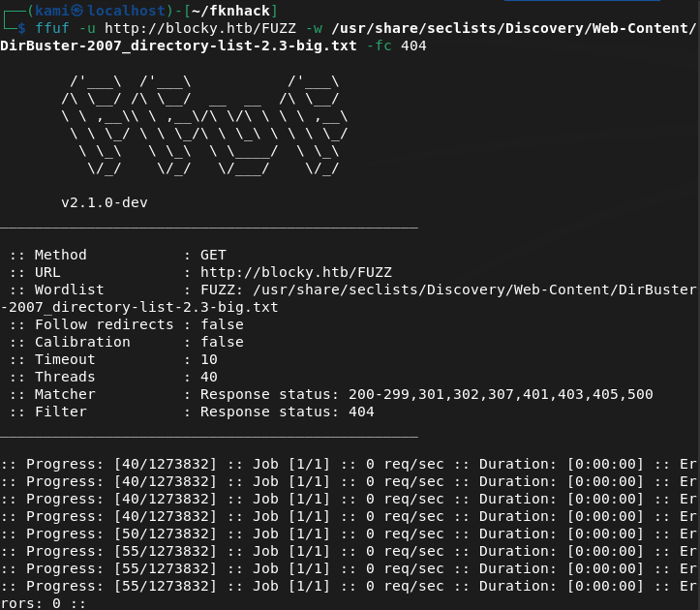Image resolution: width=700 pixels, height=610 pixels.
Task: Click the 'ffuf' command word
Action: 51,28
